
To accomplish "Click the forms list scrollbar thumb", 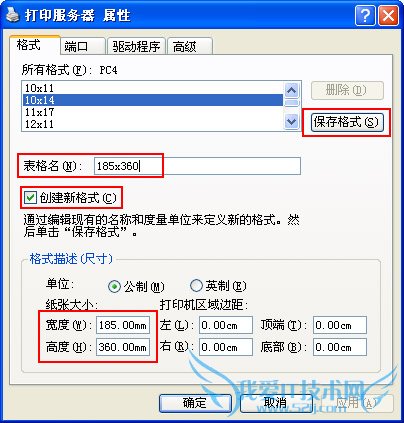I will pyautogui.click(x=292, y=103).
